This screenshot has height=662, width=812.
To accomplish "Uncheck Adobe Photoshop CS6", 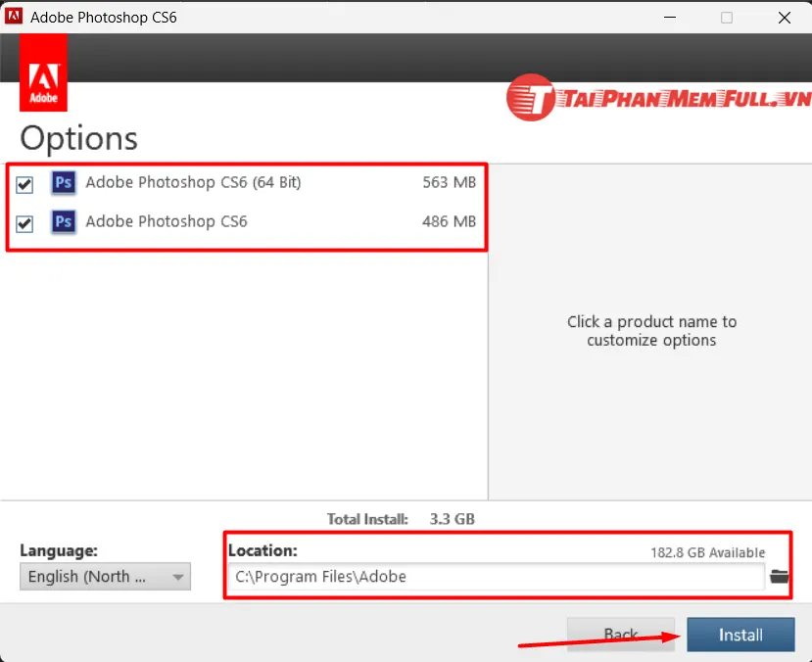I will 24,222.
